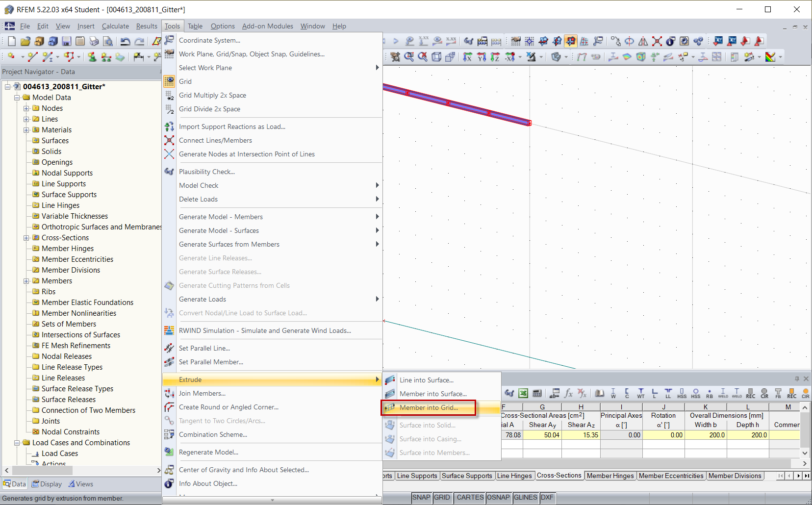Viewport: 812px width, 505px height.
Task: Jump to last table tab with end arrow
Action: 807,476
